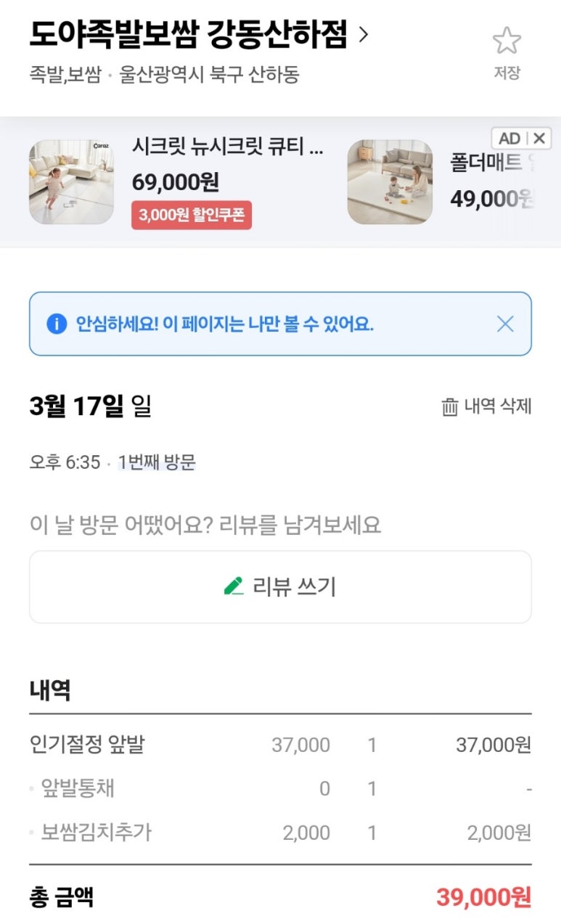
Task: Click the 69,000원 ad price
Action: coord(175,181)
